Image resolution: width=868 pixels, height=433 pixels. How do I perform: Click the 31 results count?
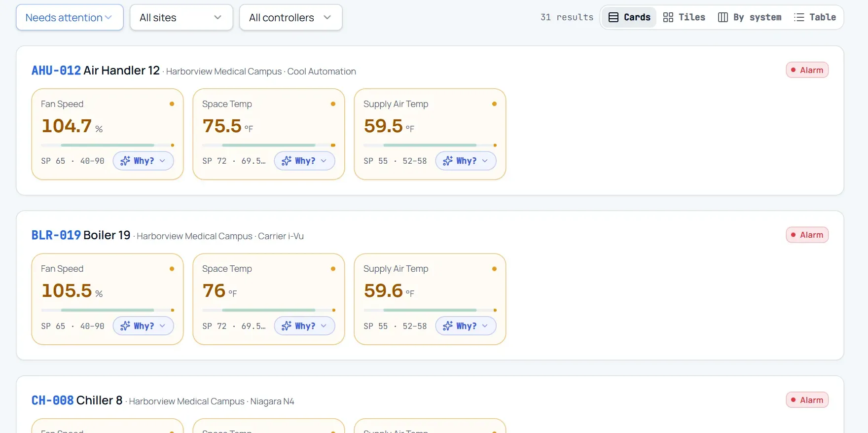[x=567, y=17]
